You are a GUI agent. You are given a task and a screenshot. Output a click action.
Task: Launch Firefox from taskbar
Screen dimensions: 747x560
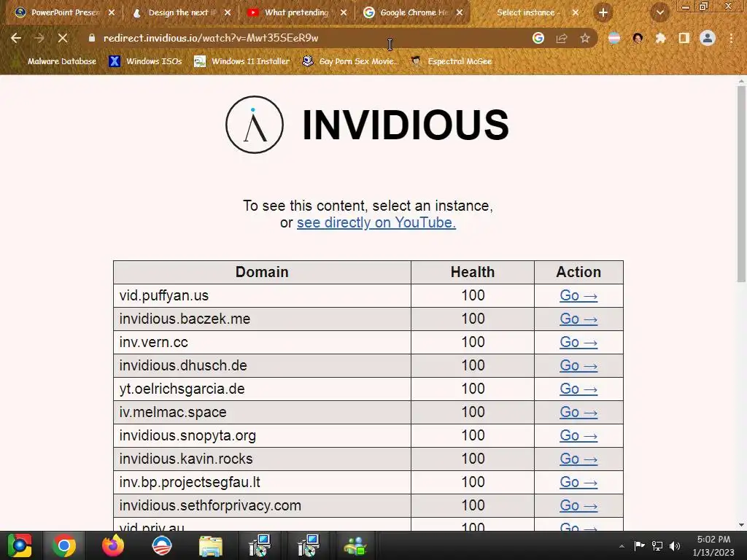[113, 545]
